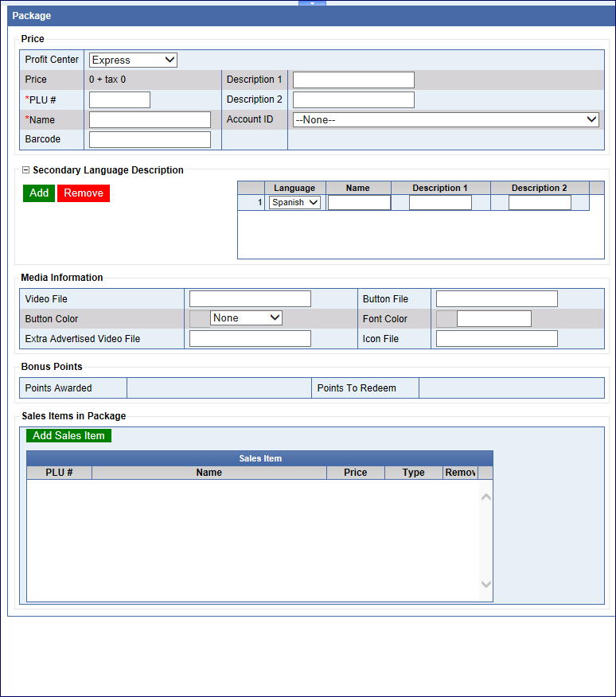This screenshot has height=697, width=616.
Task: Click the Video File input field
Action: pos(250,298)
